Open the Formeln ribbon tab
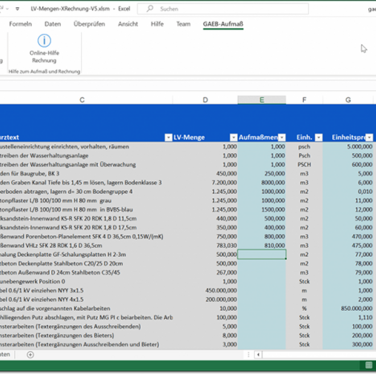The image size is (376, 376). tap(20, 24)
